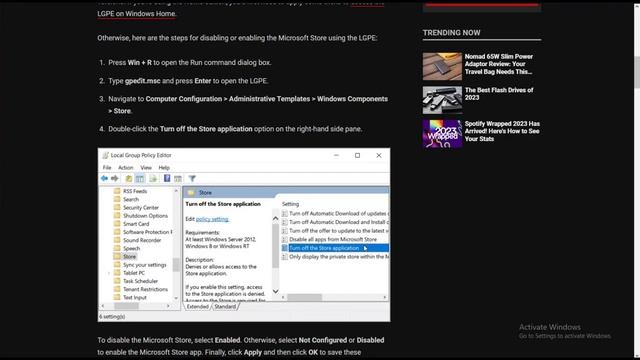Minimize the Local Group Policy Editor window
The height and width of the screenshot is (360, 640).
tap(336, 155)
